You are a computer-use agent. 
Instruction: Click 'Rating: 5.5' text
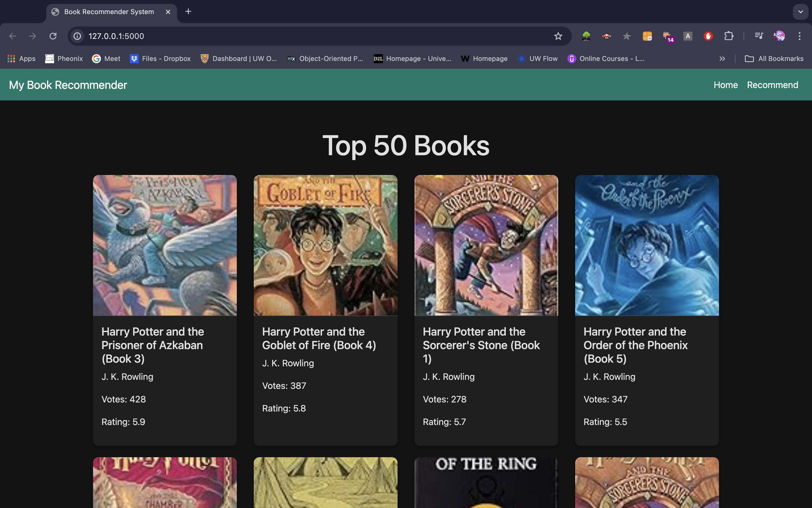(x=605, y=422)
